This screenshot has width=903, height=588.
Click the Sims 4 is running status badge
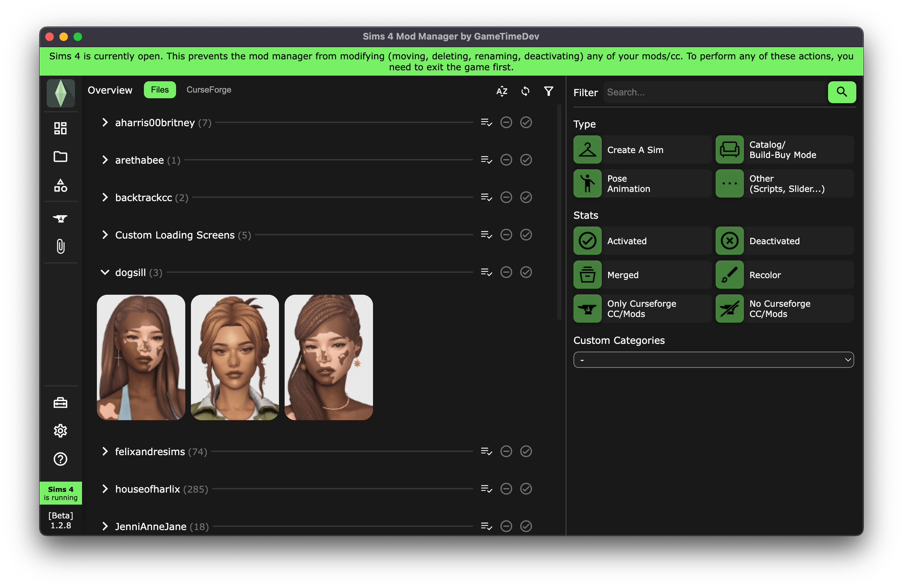61,494
